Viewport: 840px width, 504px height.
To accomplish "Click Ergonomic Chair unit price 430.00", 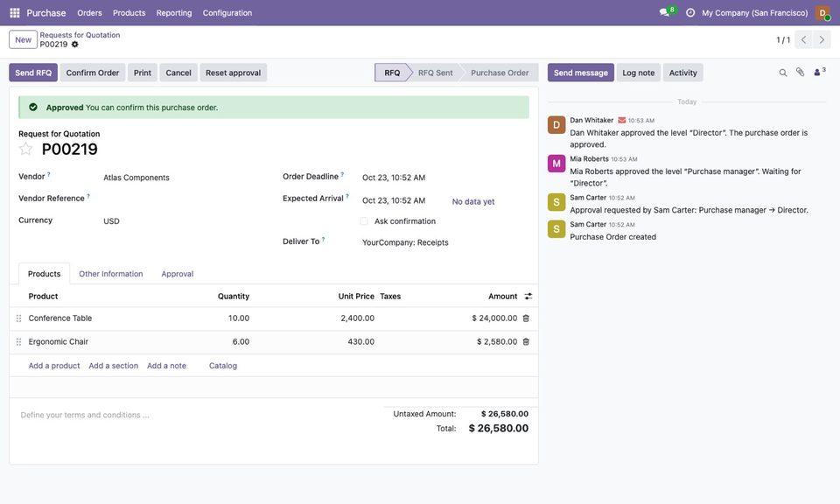I will coord(360,342).
